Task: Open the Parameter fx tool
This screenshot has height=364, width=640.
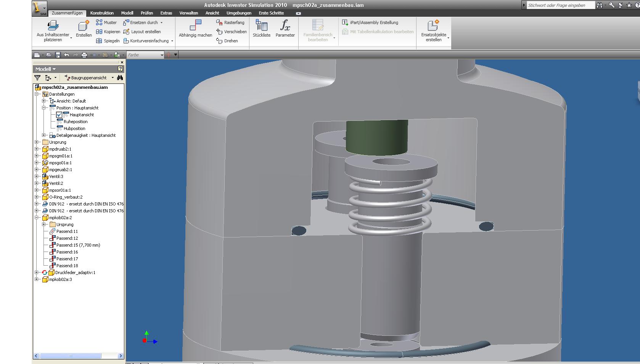Action: 285,29
